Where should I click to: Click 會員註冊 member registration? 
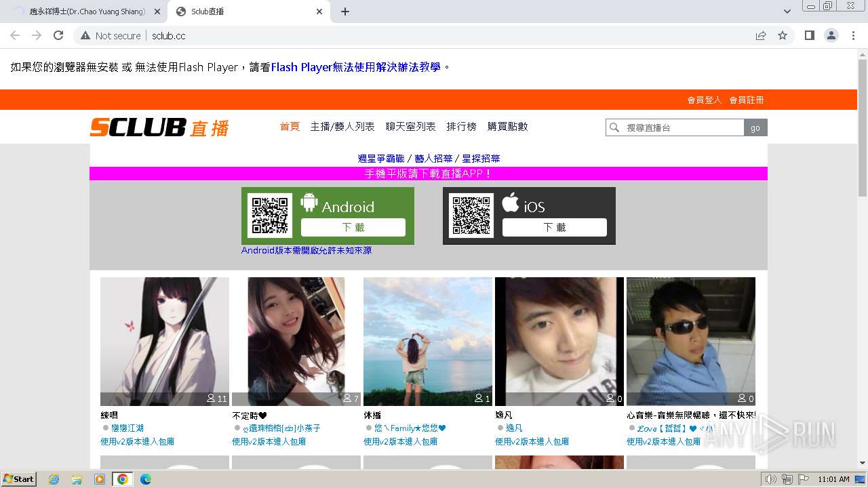click(746, 100)
